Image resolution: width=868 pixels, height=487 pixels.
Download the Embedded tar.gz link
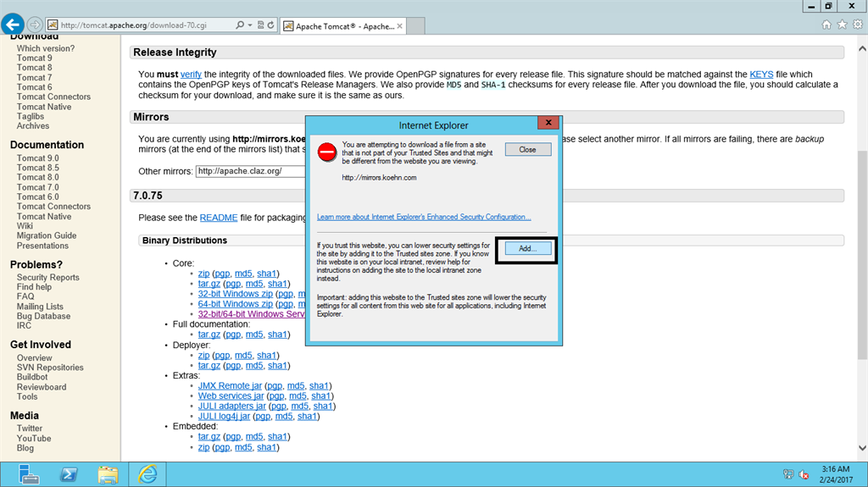(209, 437)
